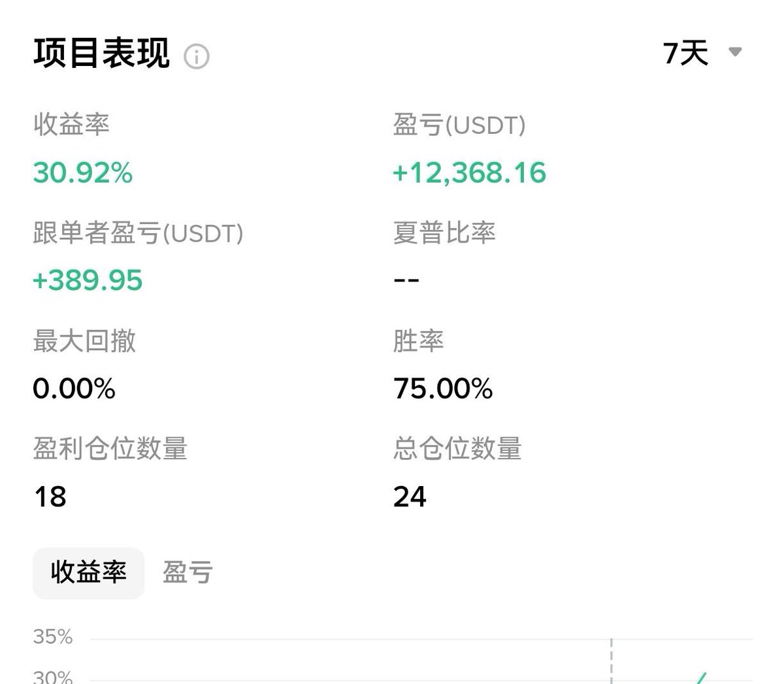Click the dashed vertical chart marker line
Screen dimensions: 784x684
click(612, 661)
